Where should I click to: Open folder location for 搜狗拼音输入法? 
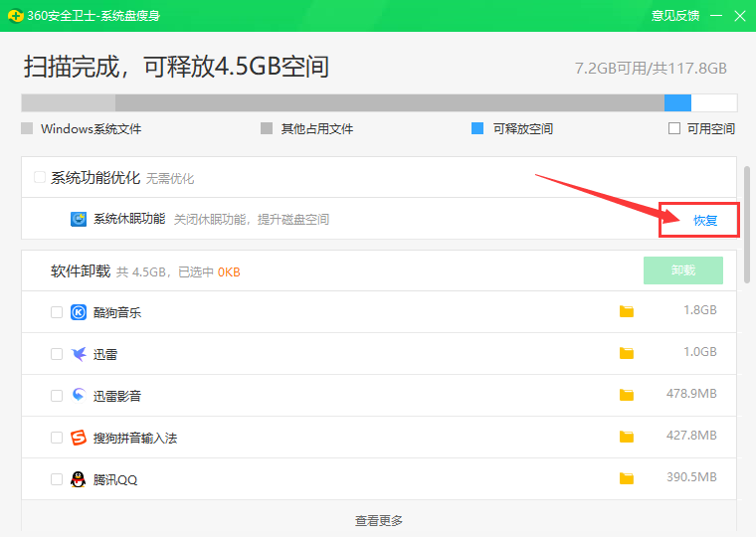pyautogui.click(x=627, y=437)
